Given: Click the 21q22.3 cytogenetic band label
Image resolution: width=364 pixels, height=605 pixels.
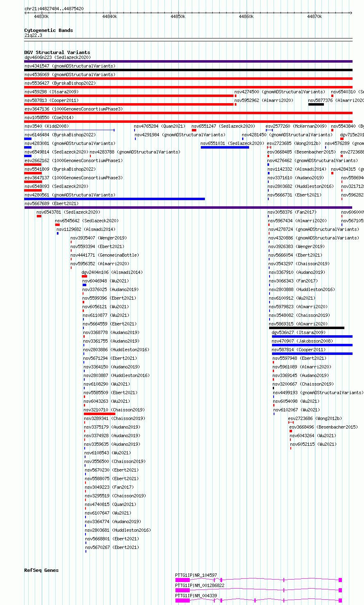Looking at the screenshot, I should pos(33,35).
